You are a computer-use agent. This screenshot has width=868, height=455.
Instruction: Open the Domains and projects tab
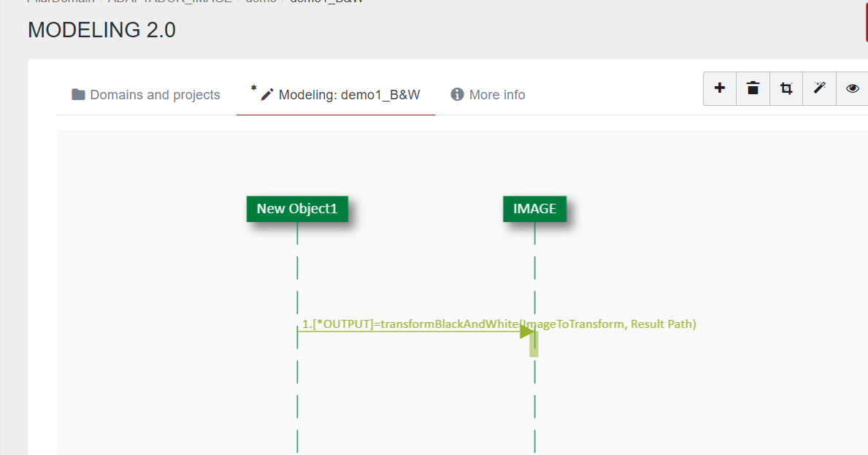(x=155, y=95)
